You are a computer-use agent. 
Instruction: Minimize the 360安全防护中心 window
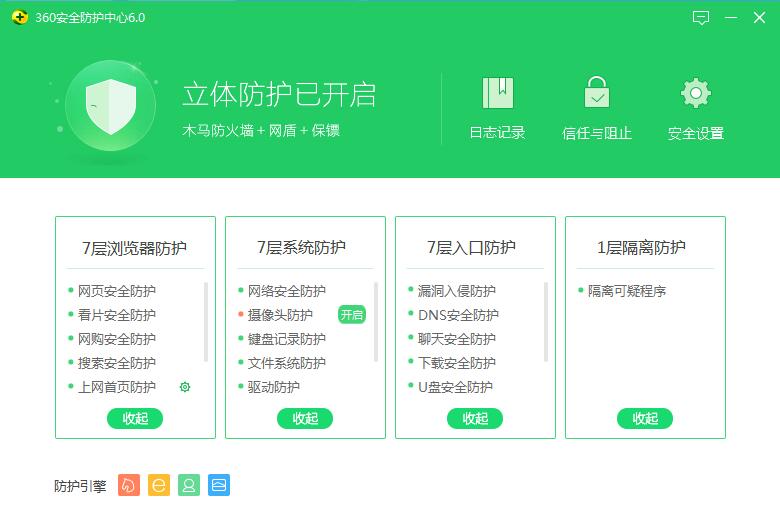(731, 18)
